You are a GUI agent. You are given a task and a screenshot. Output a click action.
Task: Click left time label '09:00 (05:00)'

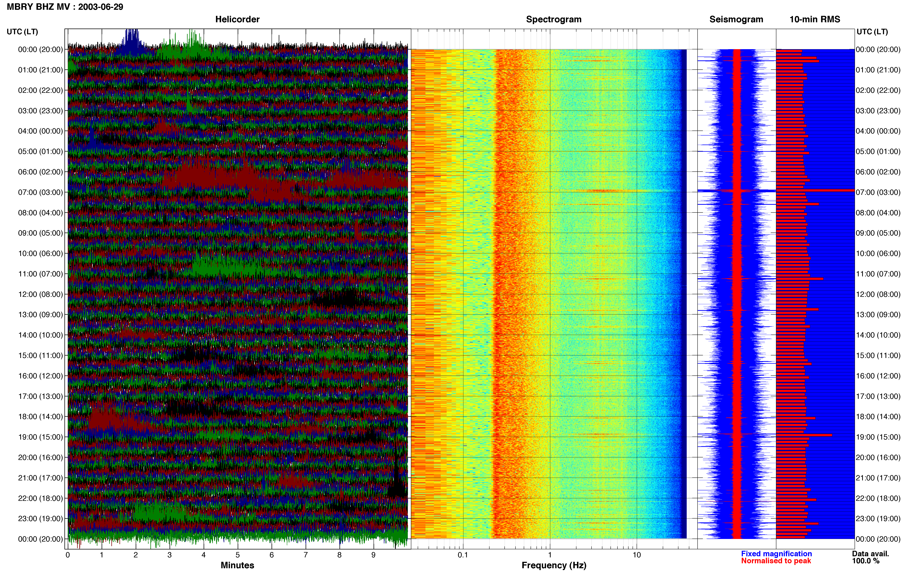40,233
